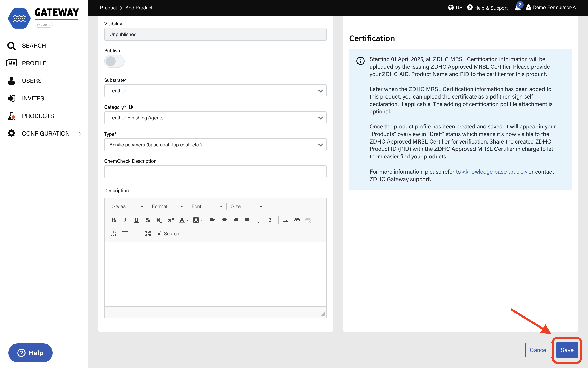This screenshot has width=588, height=368.
Task: Open the Format dropdown
Action: [167, 206]
